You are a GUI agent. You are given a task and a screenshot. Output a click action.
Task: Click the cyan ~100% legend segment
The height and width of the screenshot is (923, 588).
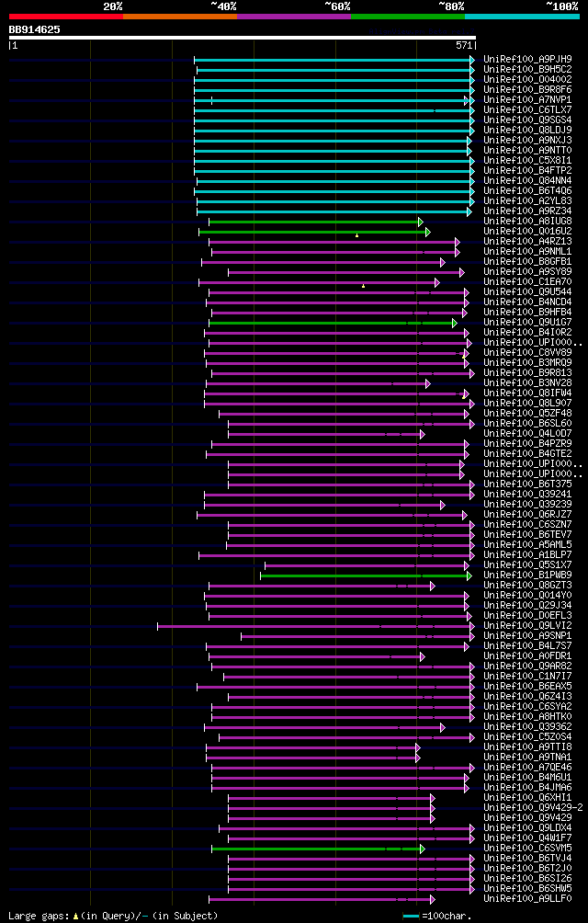tap(522, 17)
